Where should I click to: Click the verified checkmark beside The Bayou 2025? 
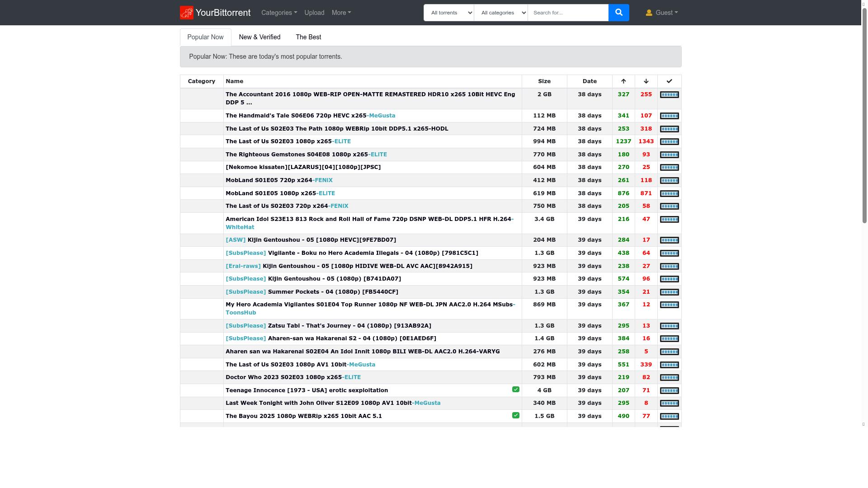(515, 415)
